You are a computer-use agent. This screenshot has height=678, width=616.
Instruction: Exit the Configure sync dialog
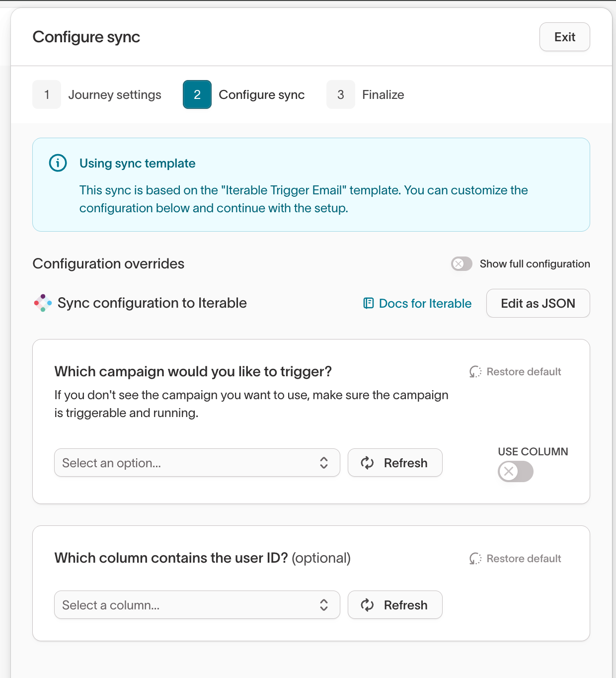[x=564, y=37]
